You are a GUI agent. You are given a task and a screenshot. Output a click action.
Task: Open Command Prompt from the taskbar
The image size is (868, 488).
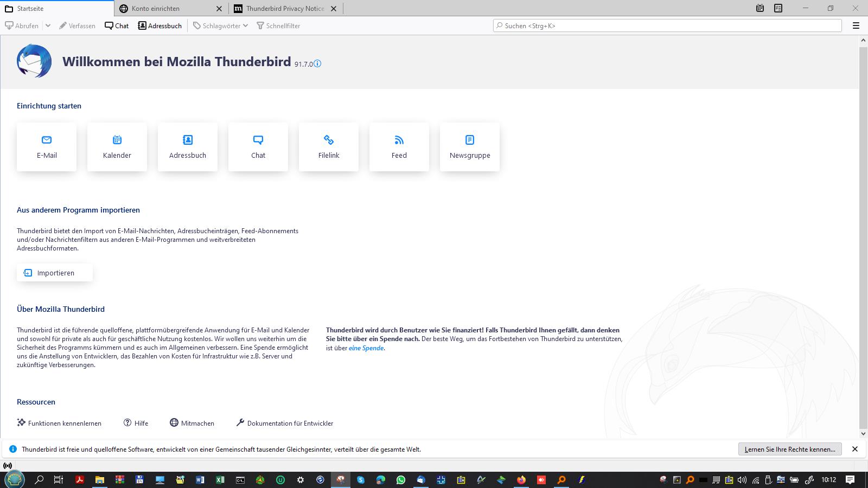pos(240,480)
